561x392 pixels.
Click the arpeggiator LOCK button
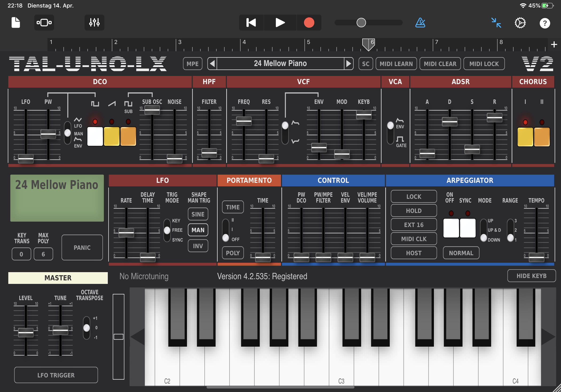(x=414, y=196)
